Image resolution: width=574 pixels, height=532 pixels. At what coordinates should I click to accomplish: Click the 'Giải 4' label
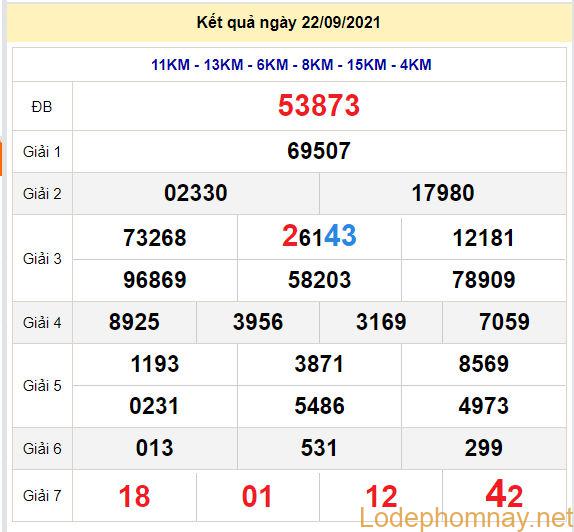click(42, 323)
